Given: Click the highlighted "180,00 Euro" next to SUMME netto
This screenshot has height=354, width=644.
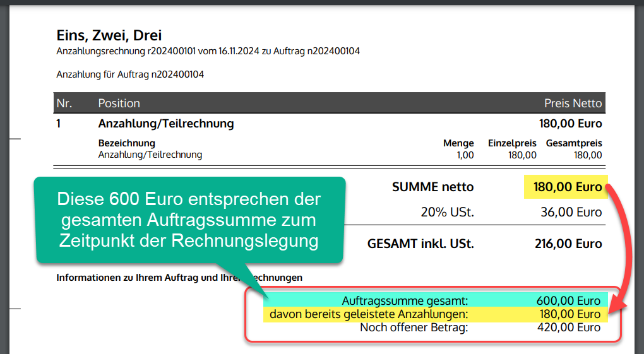Looking at the screenshot, I should (x=568, y=187).
